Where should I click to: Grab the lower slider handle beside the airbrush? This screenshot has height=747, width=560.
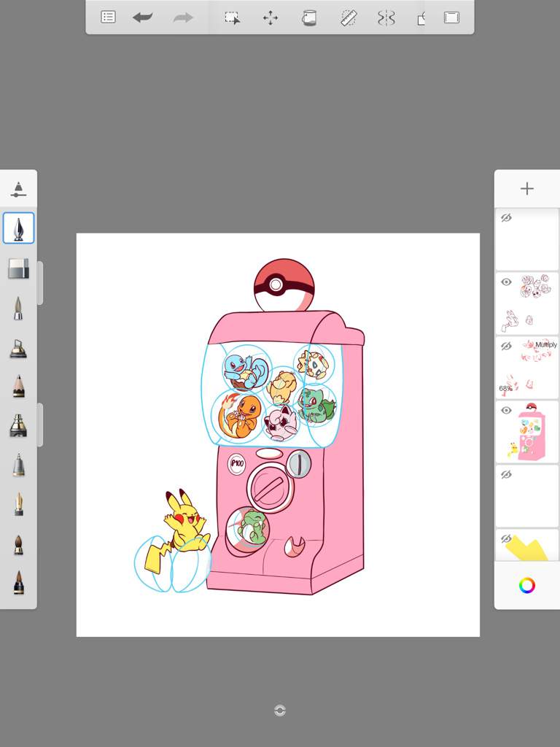[x=40, y=425]
